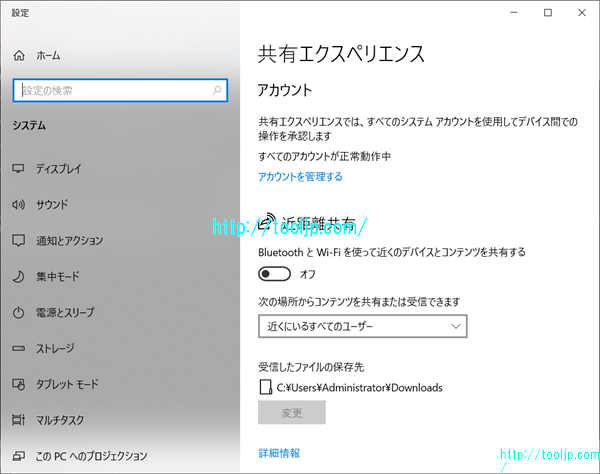Click the システム category label
Viewport: 600px width, 474px height.
(x=29, y=125)
